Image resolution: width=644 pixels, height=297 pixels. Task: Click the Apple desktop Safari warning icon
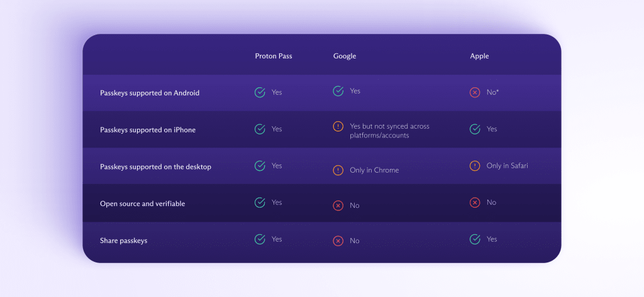(x=475, y=166)
